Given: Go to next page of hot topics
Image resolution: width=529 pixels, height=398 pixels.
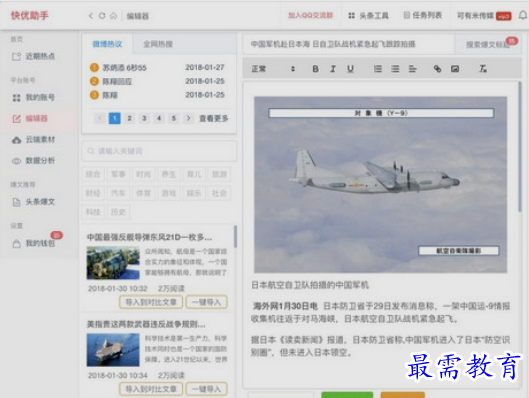Looking at the screenshot, I should click(x=188, y=118).
